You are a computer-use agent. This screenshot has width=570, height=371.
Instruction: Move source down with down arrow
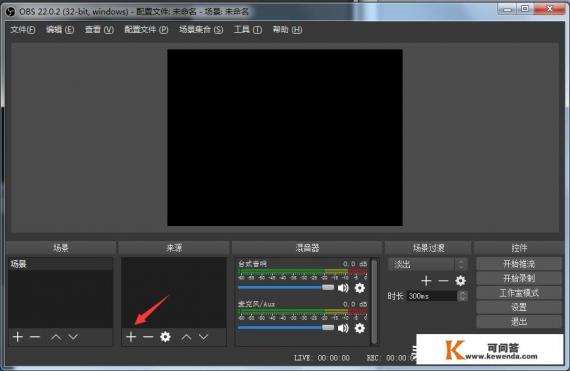pyautogui.click(x=204, y=338)
